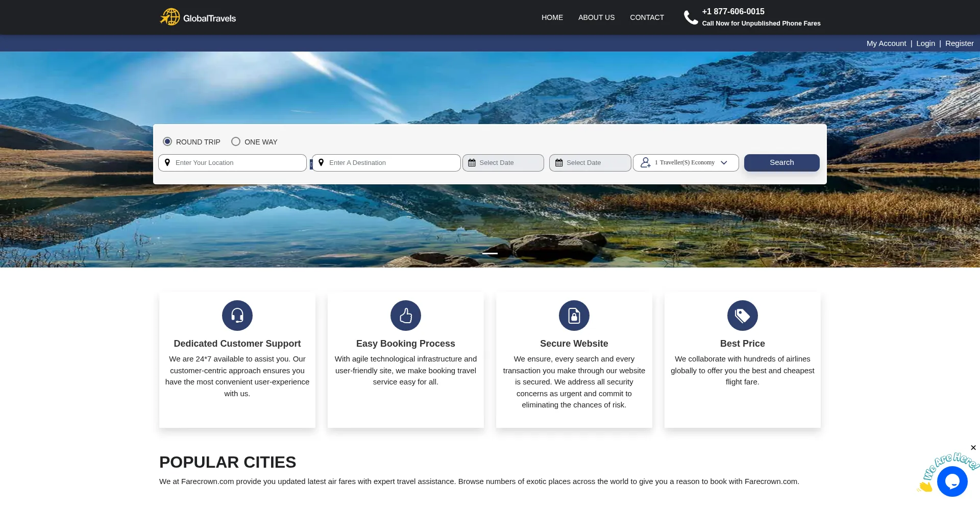Click the calendar icon in first date field

[x=472, y=163]
